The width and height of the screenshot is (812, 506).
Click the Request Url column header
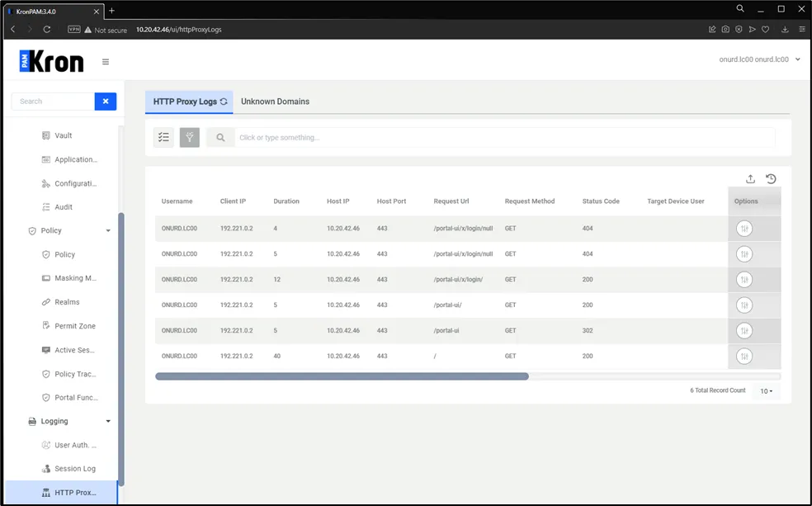click(x=451, y=201)
